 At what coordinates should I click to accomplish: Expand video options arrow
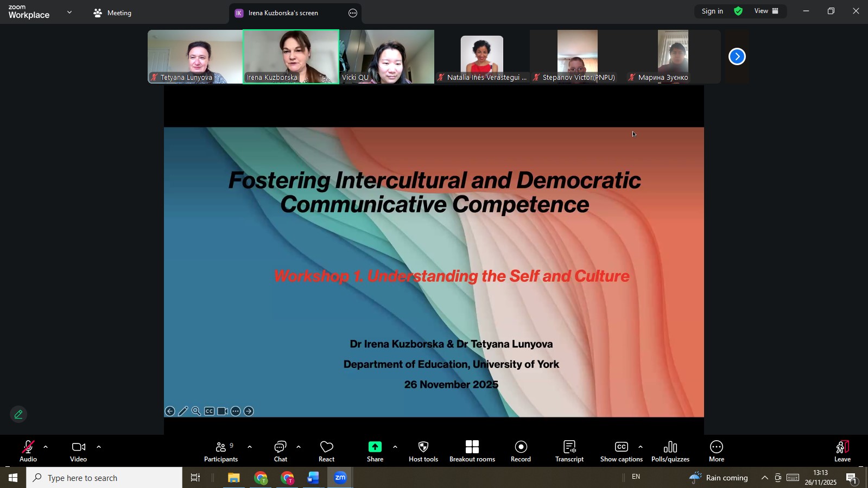[x=99, y=447]
